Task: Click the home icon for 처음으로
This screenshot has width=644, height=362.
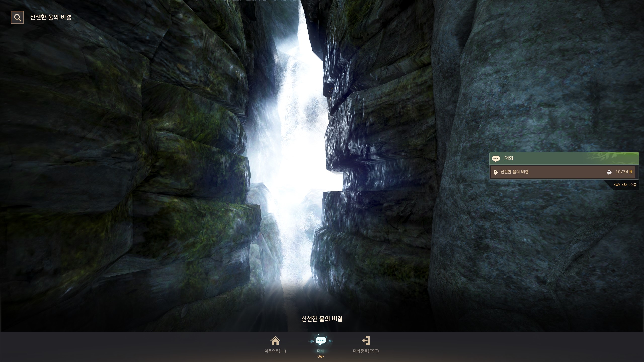Action: point(275,341)
